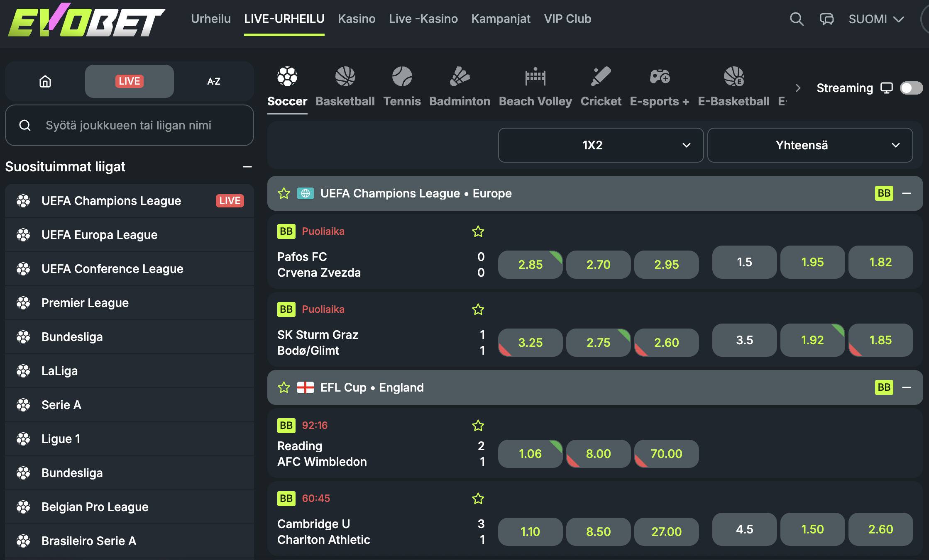Open Ligue 1 in sidebar
Image resolution: width=929 pixels, height=560 pixels.
tap(130, 439)
